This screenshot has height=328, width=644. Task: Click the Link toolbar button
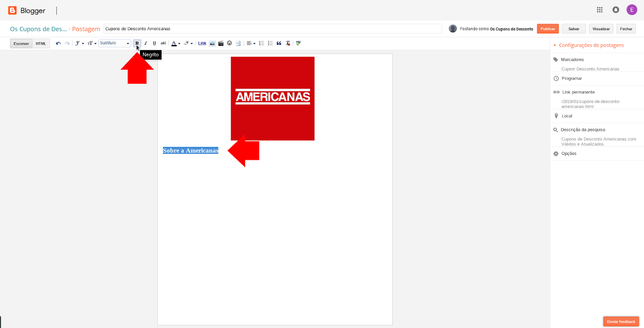point(202,43)
